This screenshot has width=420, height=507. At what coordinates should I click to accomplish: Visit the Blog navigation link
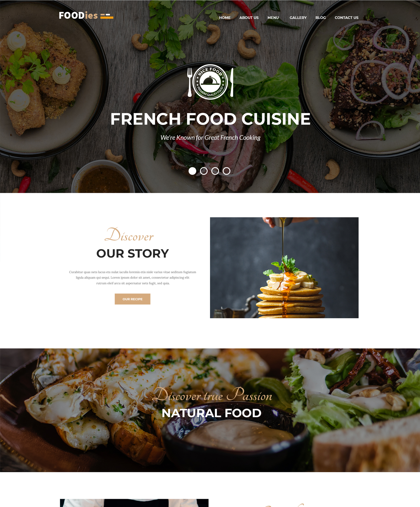[x=321, y=18]
